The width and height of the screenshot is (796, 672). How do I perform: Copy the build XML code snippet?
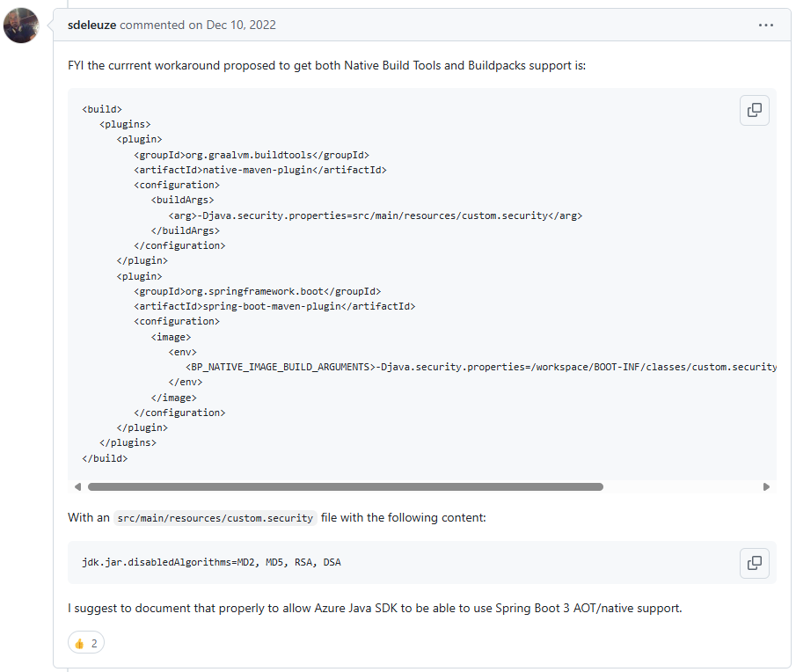[755, 110]
